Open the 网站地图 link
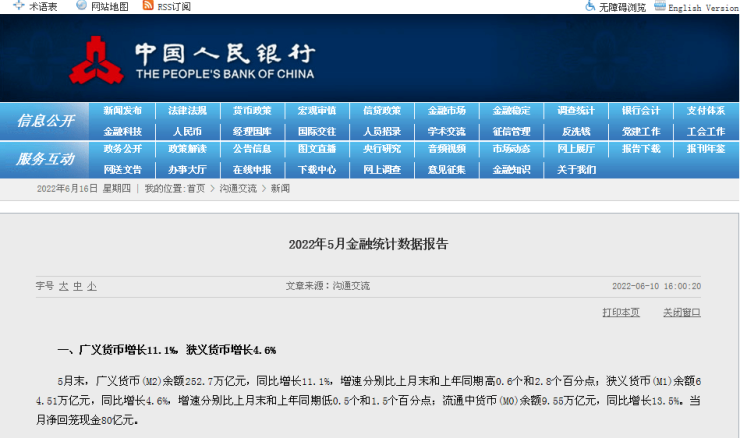 [x=109, y=7]
